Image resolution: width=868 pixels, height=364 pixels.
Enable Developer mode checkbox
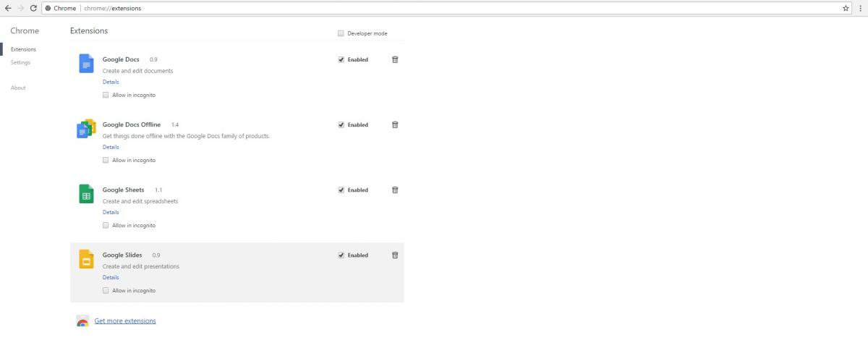click(x=341, y=33)
